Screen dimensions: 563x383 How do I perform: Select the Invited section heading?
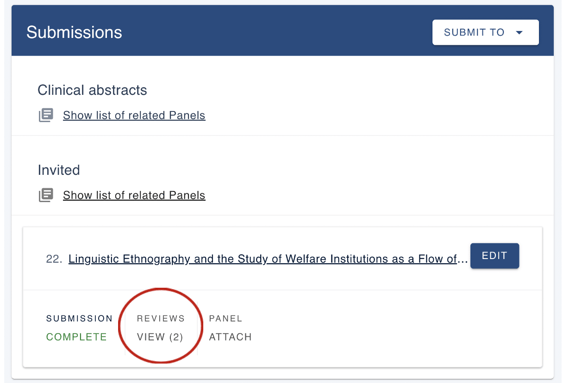pyautogui.click(x=59, y=170)
